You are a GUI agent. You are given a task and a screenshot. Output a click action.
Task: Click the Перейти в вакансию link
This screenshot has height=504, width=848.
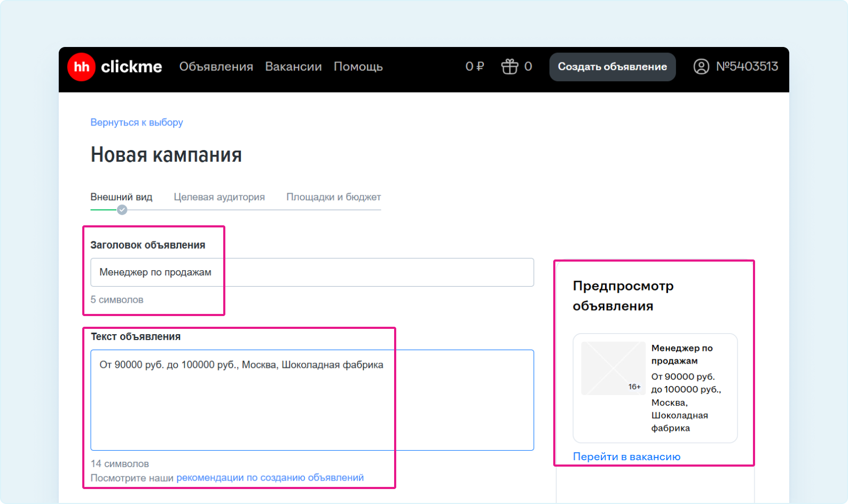(627, 456)
